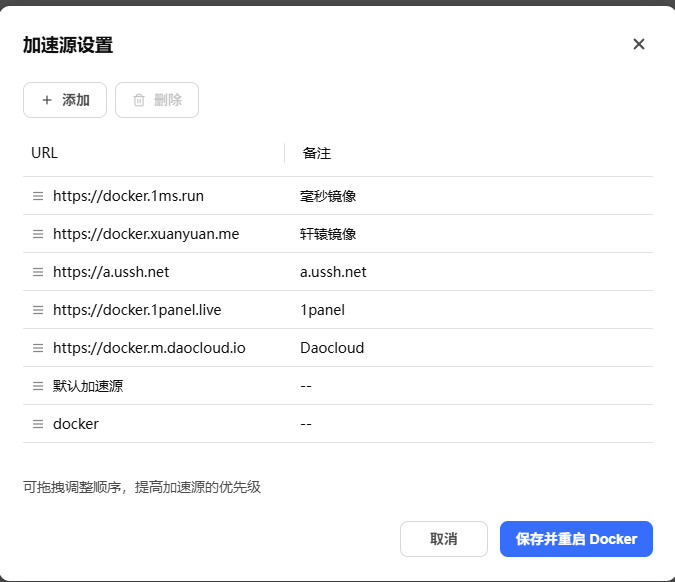The width and height of the screenshot is (675, 582).
Task: Click the URL column header
Action: pyautogui.click(x=44, y=153)
